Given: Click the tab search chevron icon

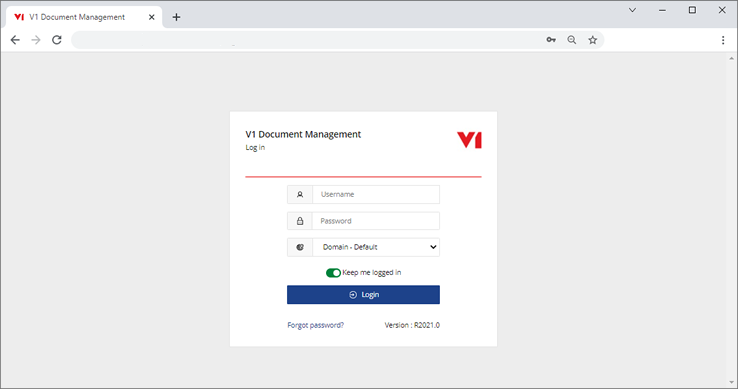Looking at the screenshot, I should 633,10.
